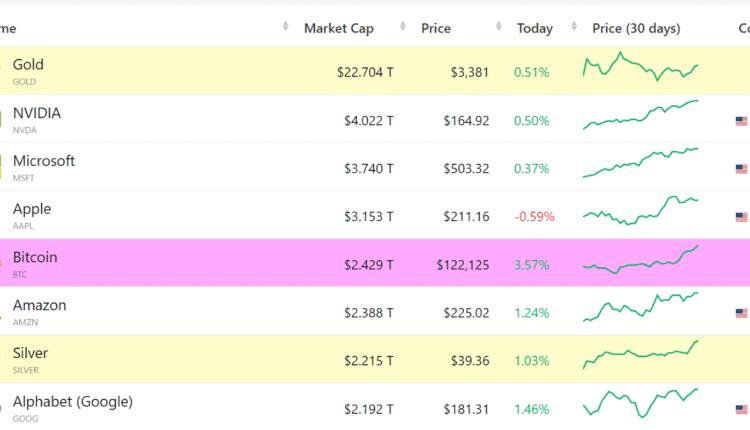Click the US flag in Alphabet row
Screen dimensions: 750x430
741,409
